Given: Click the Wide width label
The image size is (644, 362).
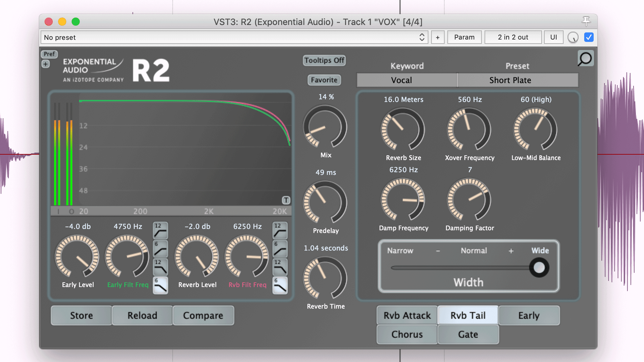Looking at the screenshot, I should [540, 251].
